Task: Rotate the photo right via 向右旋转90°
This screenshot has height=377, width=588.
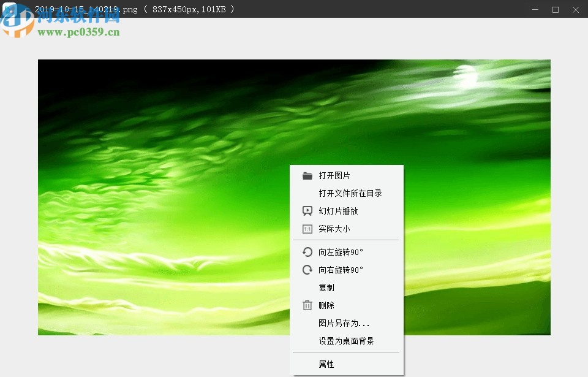Action: [x=340, y=269]
